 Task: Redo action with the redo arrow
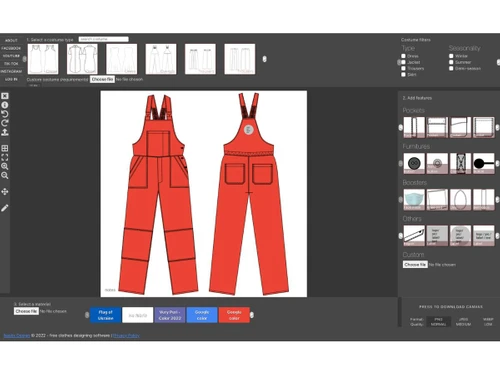(5, 123)
